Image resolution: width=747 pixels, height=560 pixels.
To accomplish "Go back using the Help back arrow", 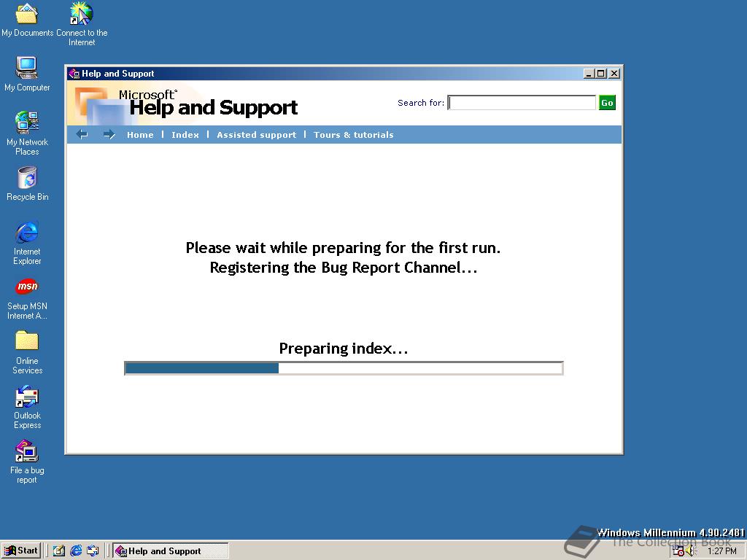I will (x=82, y=135).
